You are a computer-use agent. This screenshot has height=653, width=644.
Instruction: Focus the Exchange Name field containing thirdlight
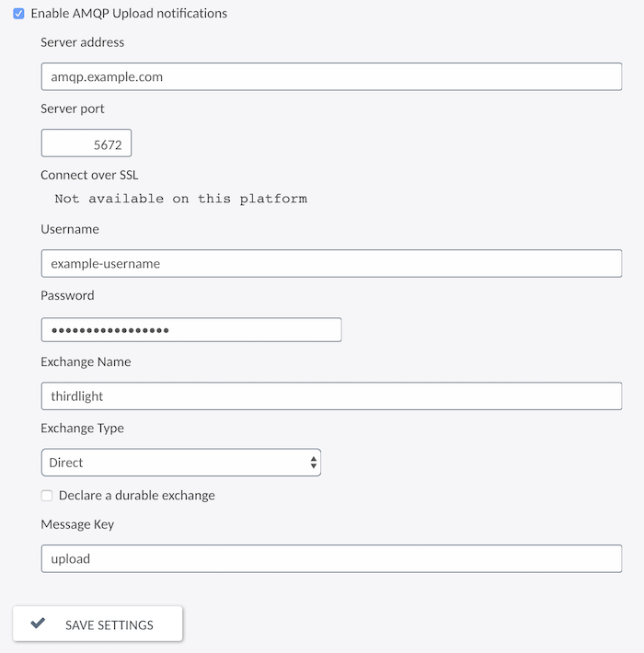tap(331, 396)
